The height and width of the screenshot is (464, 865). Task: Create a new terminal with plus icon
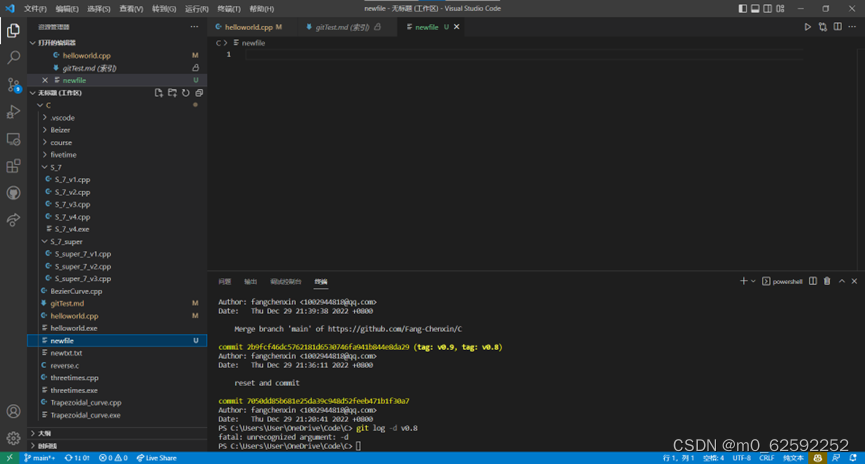[x=744, y=281]
